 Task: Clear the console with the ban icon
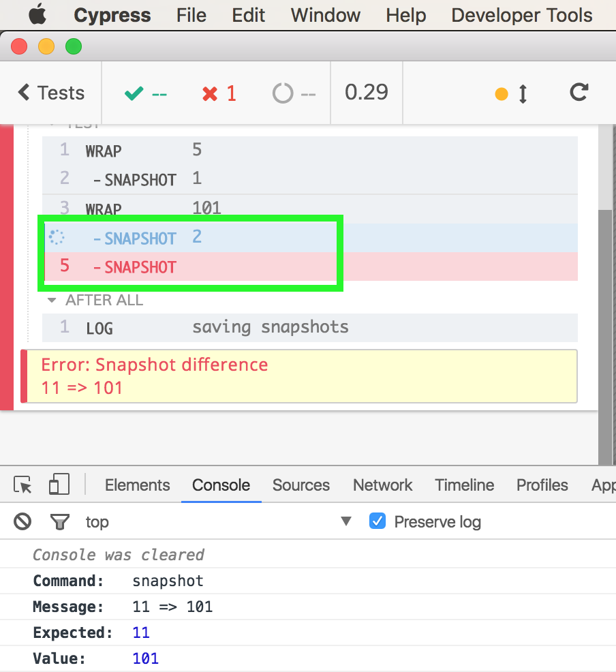(22, 521)
